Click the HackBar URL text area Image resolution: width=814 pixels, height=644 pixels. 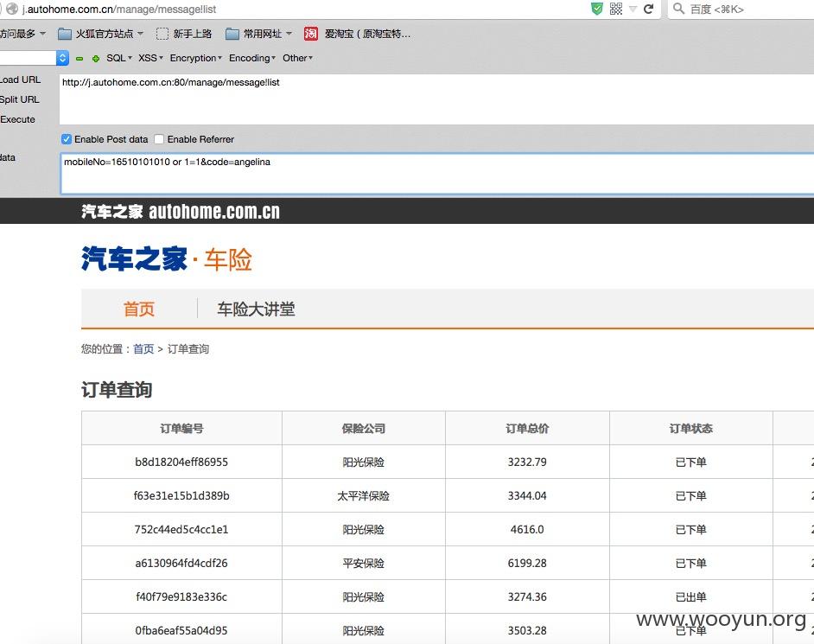point(436,99)
